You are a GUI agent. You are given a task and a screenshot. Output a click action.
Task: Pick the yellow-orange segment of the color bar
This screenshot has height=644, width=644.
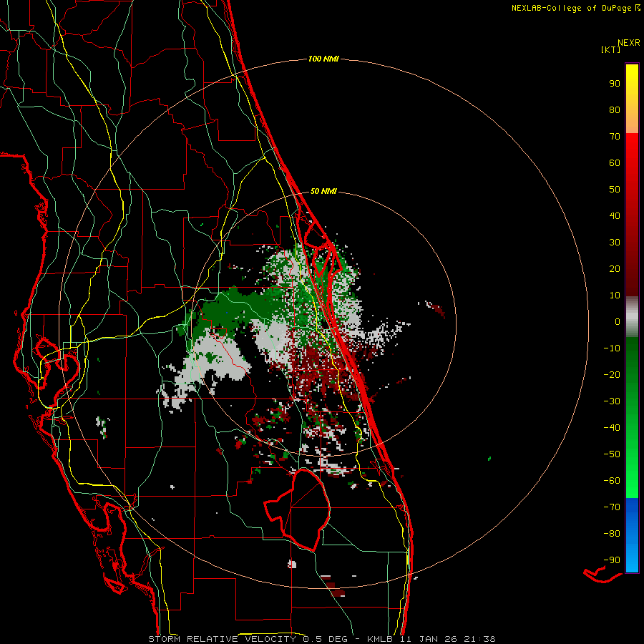tap(632, 99)
